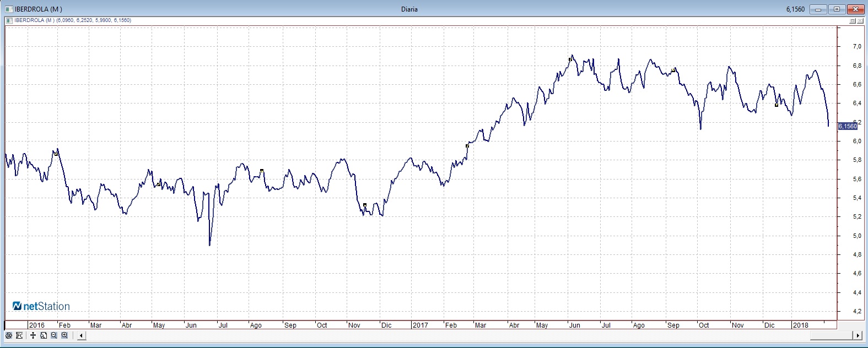Close the IBERDROLA chart window
This screenshot has width=868, height=348.
[856, 9]
